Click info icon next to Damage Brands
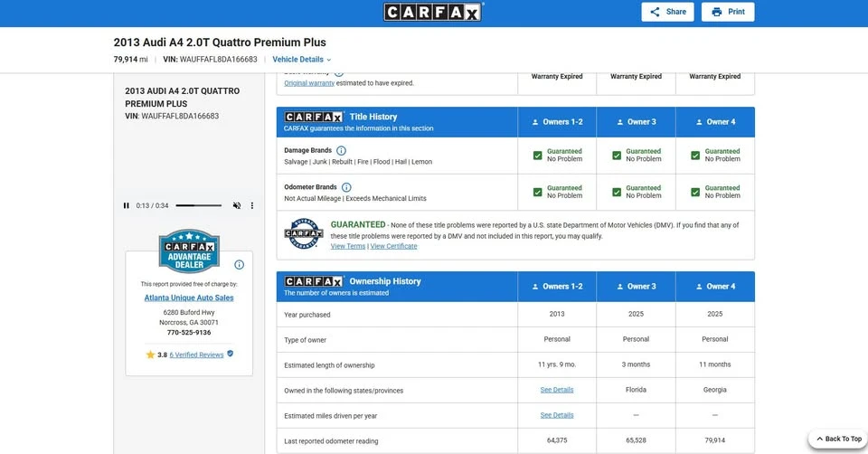Screen dimensions: 868x454 342,151
